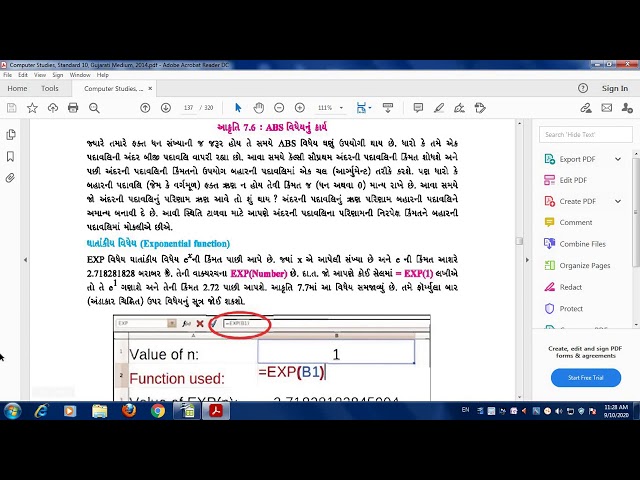The width and height of the screenshot is (640, 480).
Task: Open the Window menu
Action: click(x=80, y=75)
